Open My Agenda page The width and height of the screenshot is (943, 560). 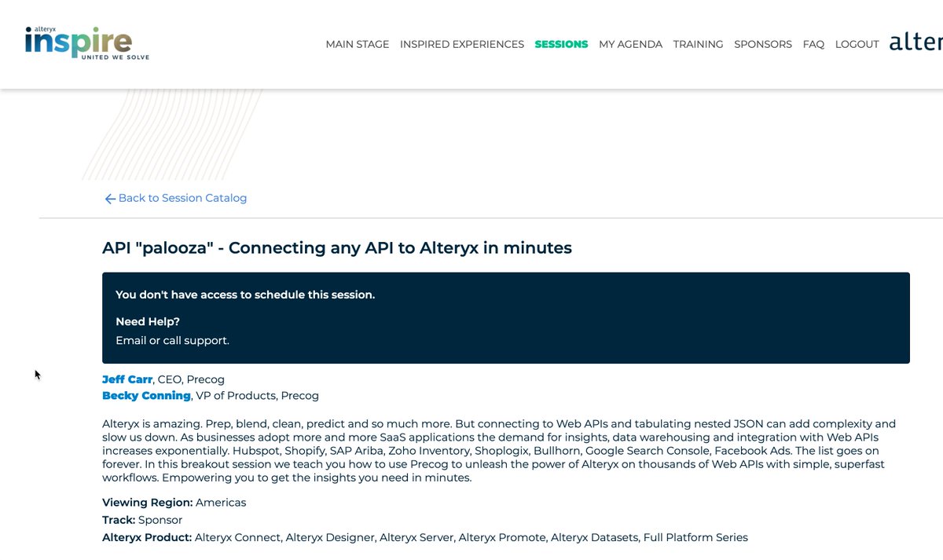coord(630,44)
